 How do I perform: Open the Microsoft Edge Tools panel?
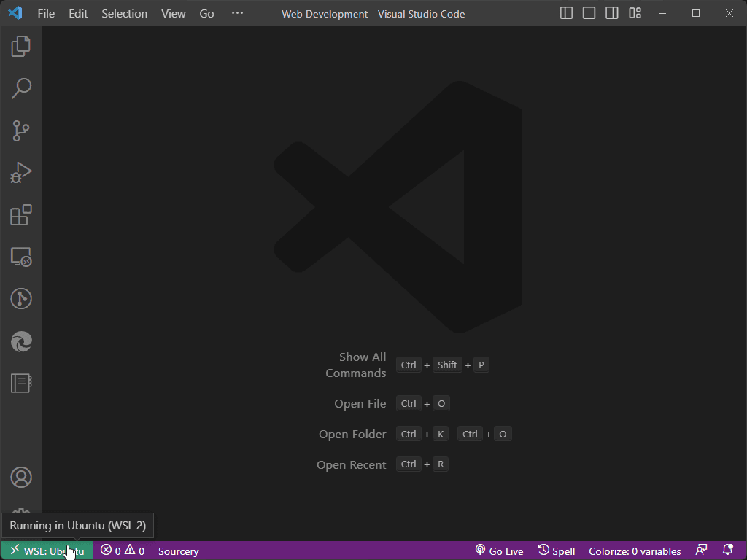tap(21, 341)
